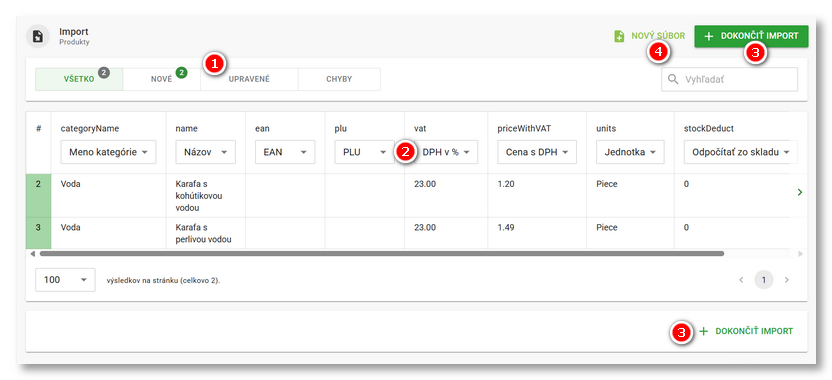Click the Vyhľadať search field
The image size is (832, 380).
click(729, 80)
